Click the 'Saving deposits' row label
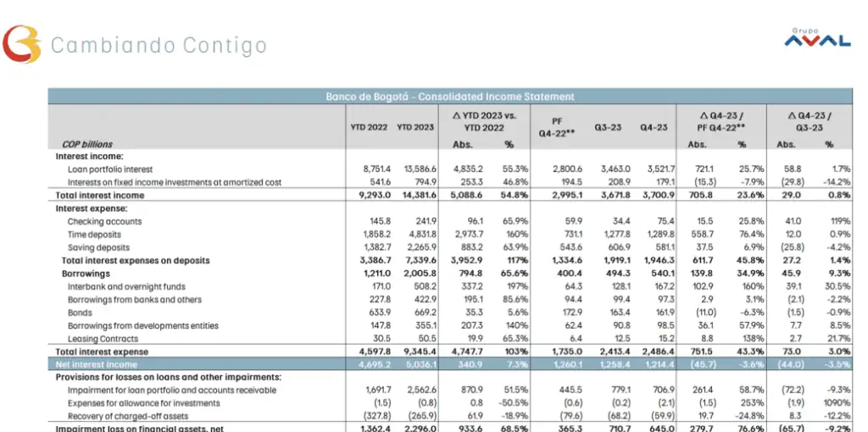868x432 pixels. 98,247
